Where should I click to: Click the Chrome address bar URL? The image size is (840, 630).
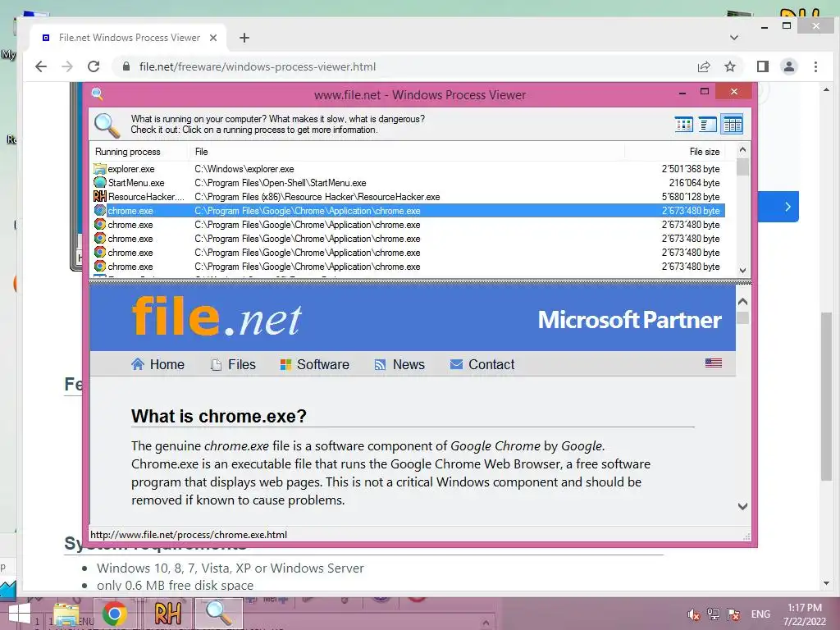coord(258,67)
